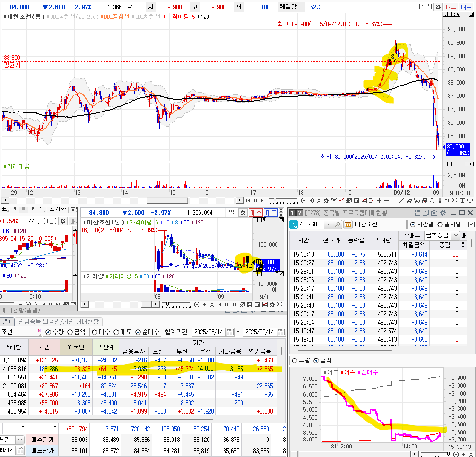Open the period dropdown left of 매수단가
The width and height of the screenshot is (476, 457).
pyautogui.click(x=20, y=440)
